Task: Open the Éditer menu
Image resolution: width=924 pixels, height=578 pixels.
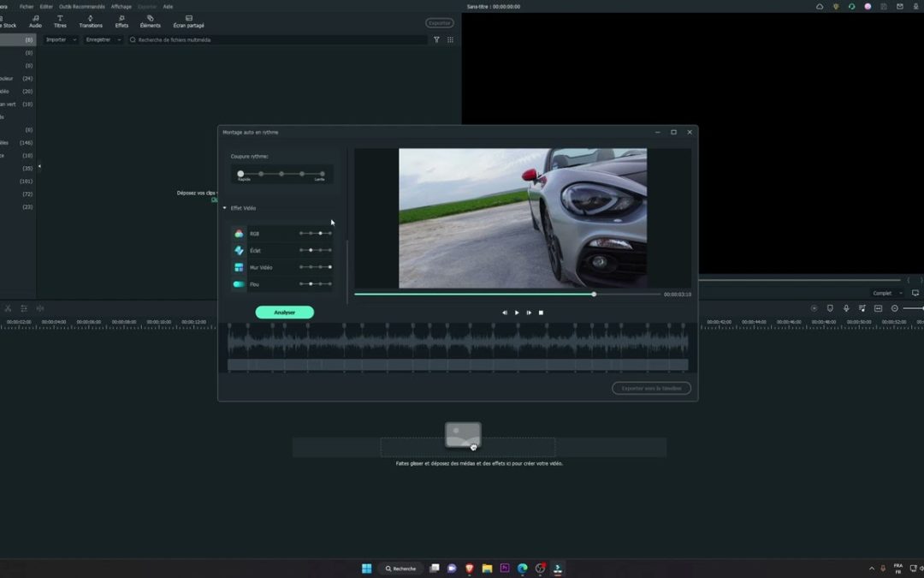Action: point(46,7)
